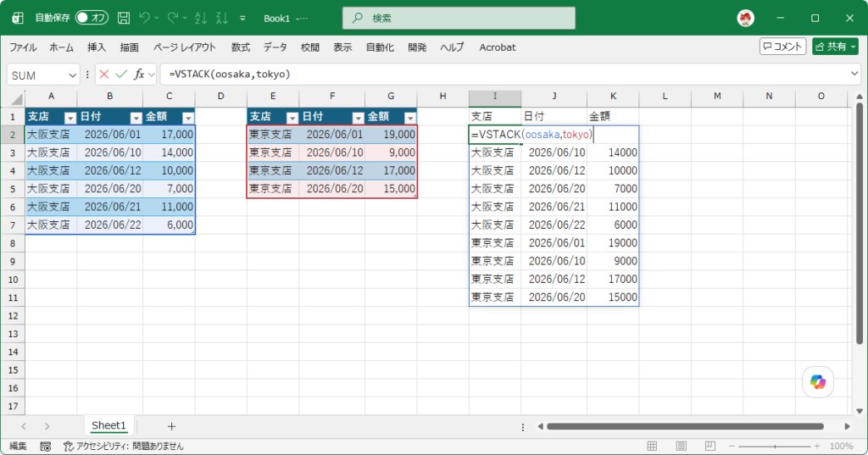Switch to the 自動化 tab
The image size is (868, 455).
(380, 47)
